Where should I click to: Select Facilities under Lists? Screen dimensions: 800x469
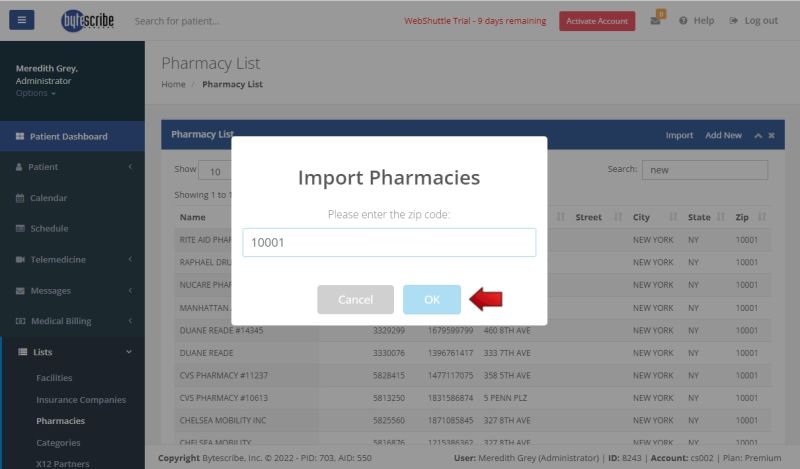pyautogui.click(x=54, y=378)
